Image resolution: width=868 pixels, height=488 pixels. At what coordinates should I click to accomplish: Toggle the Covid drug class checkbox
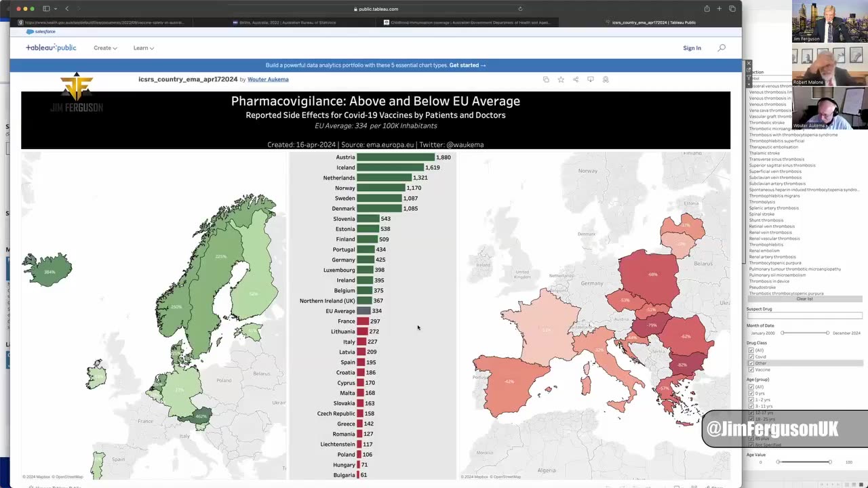751,357
